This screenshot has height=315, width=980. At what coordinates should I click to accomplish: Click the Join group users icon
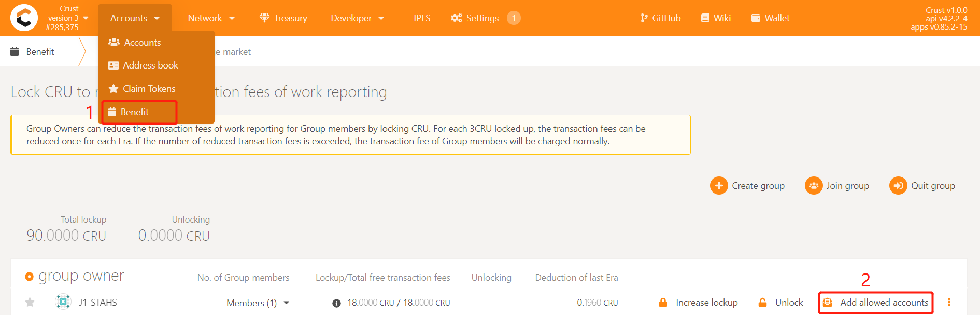coord(814,186)
